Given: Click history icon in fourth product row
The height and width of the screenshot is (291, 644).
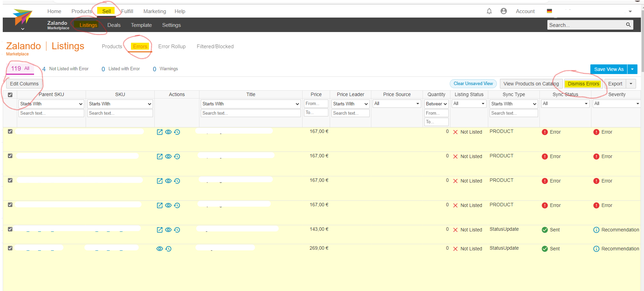Looking at the screenshot, I should (x=177, y=205).
